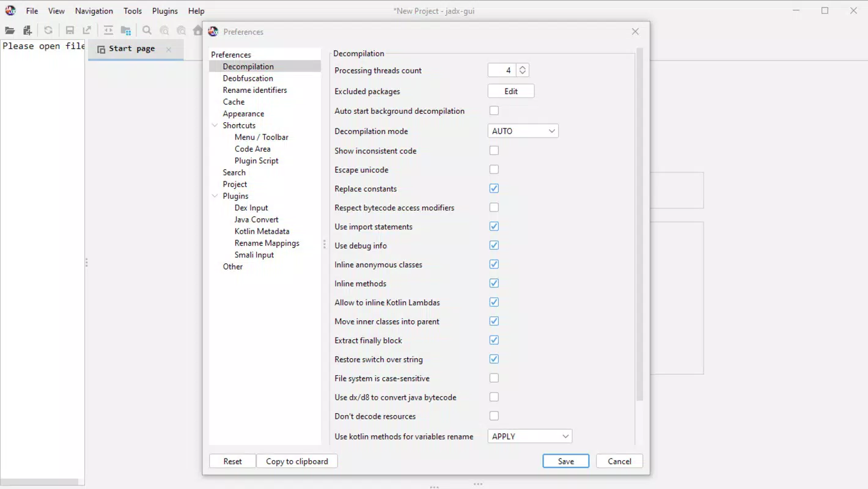Screen dimensions: 868x489
Task: Click the Start page tab icon
Action: point(101,49)
